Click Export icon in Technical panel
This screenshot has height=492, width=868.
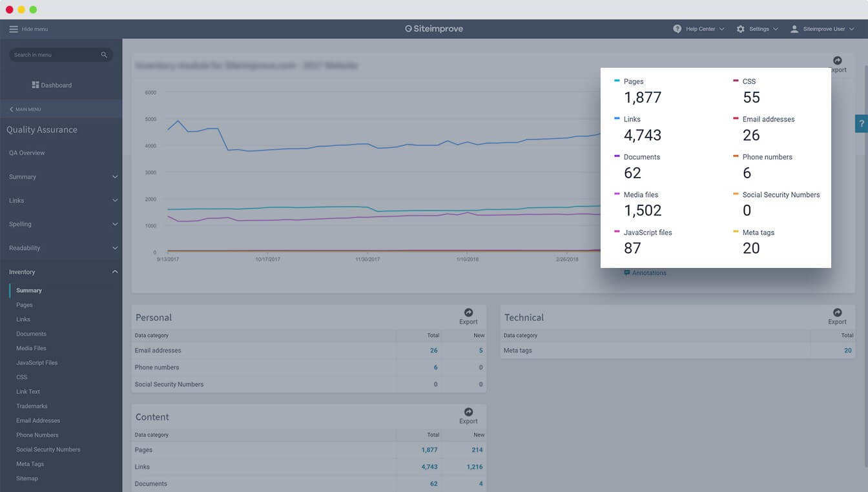click(x=837, y=313)
